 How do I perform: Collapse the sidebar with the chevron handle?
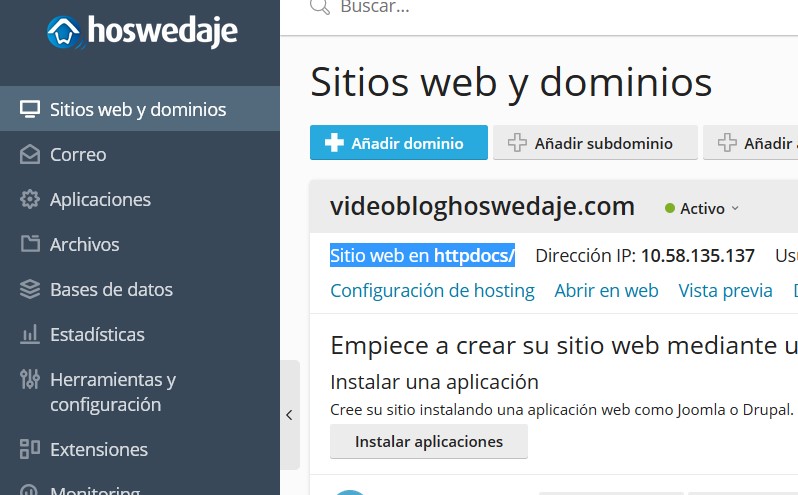[x=289, y=415]
